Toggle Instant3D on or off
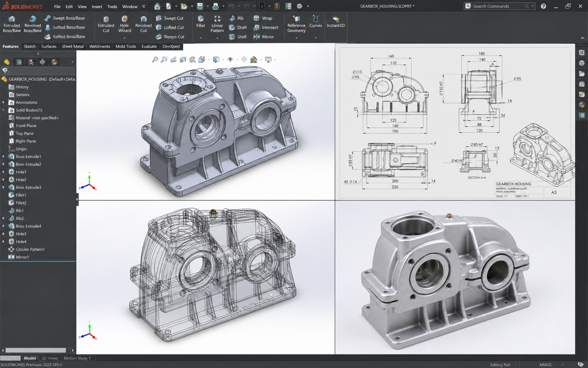 tap(336, 22)
